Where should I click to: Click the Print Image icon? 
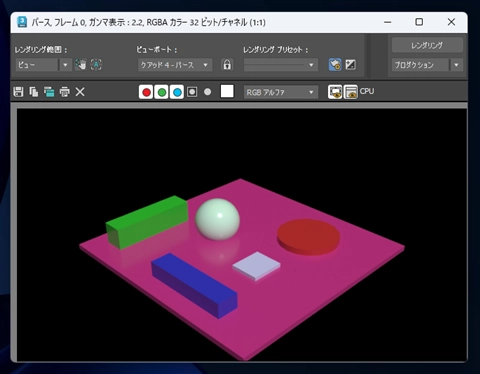65,92
